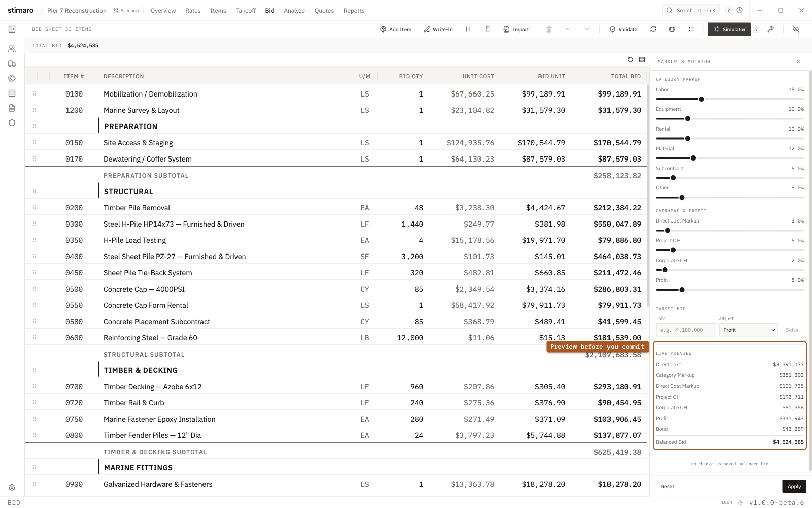Switch to the Overview tab
Image resolution: width=812 pixels, height=508 pixels.
[163, 11]
